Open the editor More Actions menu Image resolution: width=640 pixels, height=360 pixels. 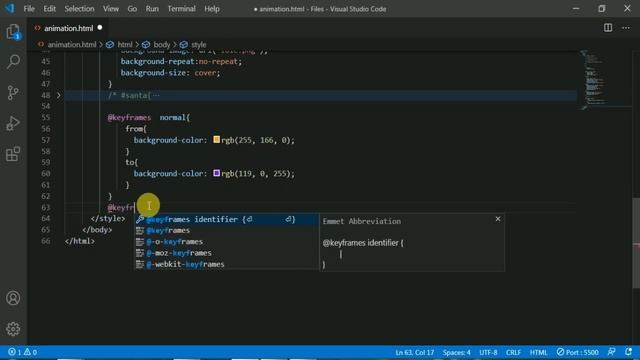(626, 28)
